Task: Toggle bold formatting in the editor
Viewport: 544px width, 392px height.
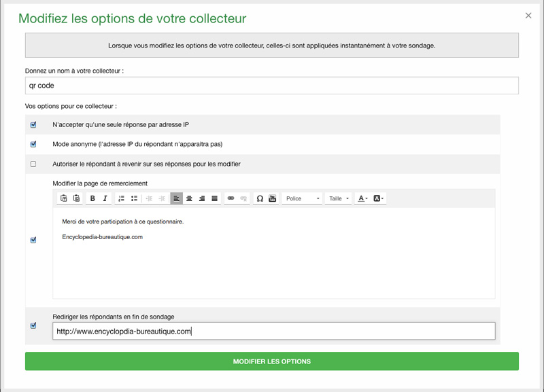Action: tap(92, 198)
